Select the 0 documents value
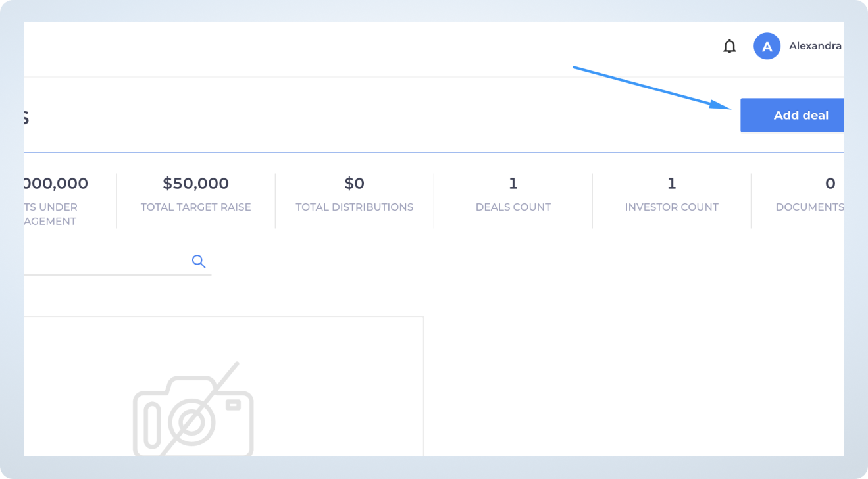The height and width of the screenshot is (479, 868). (x=830, y=184)
